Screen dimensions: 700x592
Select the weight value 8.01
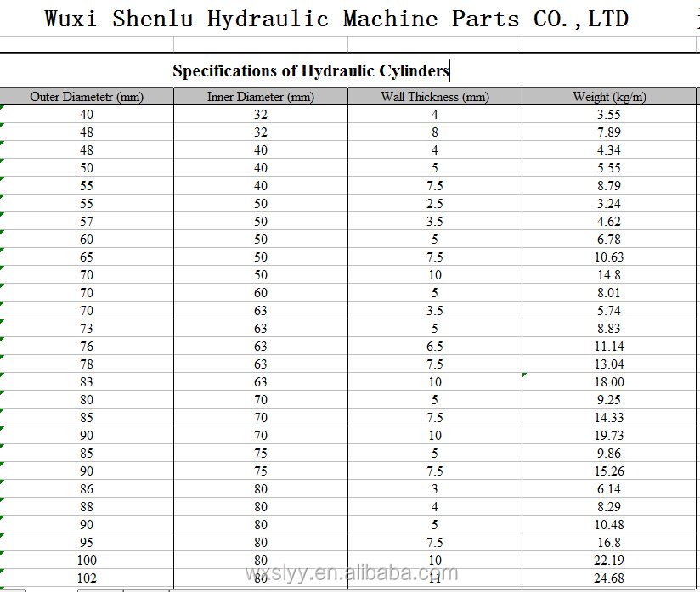pos(609,293)
